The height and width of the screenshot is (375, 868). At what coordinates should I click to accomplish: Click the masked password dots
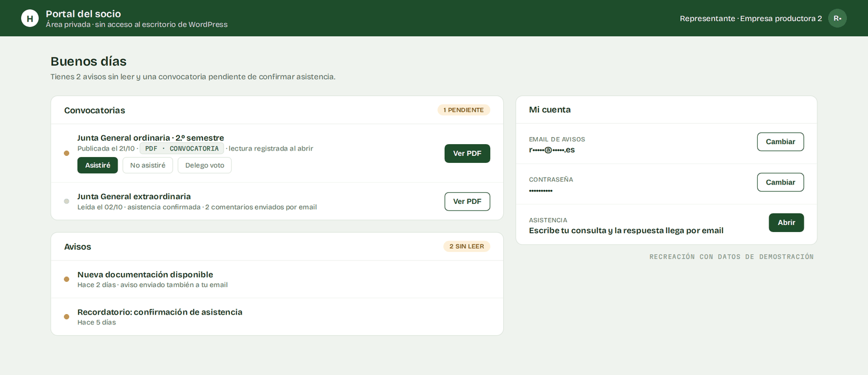coord(541,190)
